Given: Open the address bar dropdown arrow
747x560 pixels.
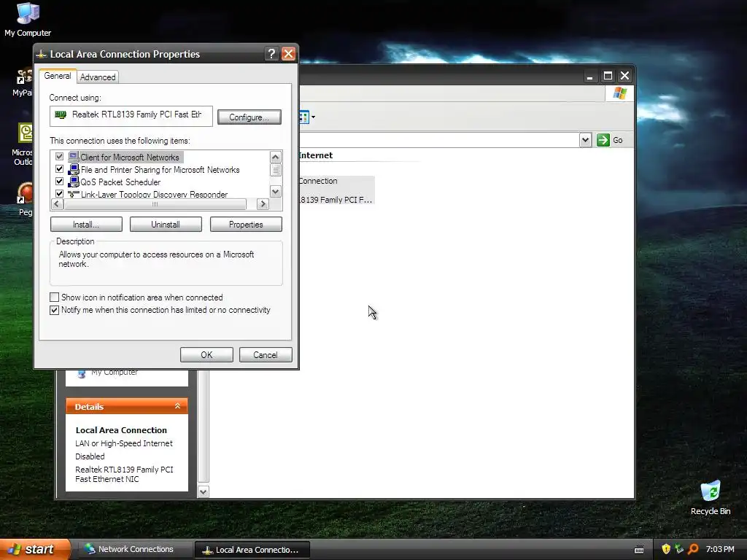Looking at the screenshot, I should coord(586,140).
